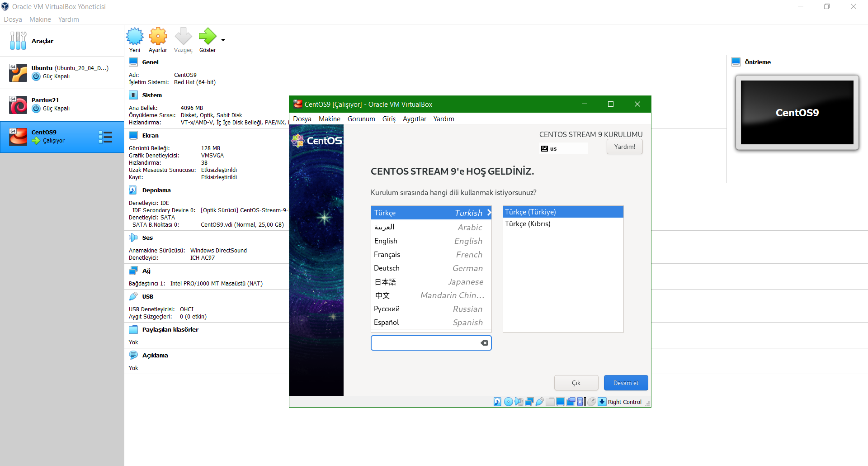Open Ayarlar (settings) gear icon
Screen dimensions: 868x466
pyautogui.click(x=158, y=36)
